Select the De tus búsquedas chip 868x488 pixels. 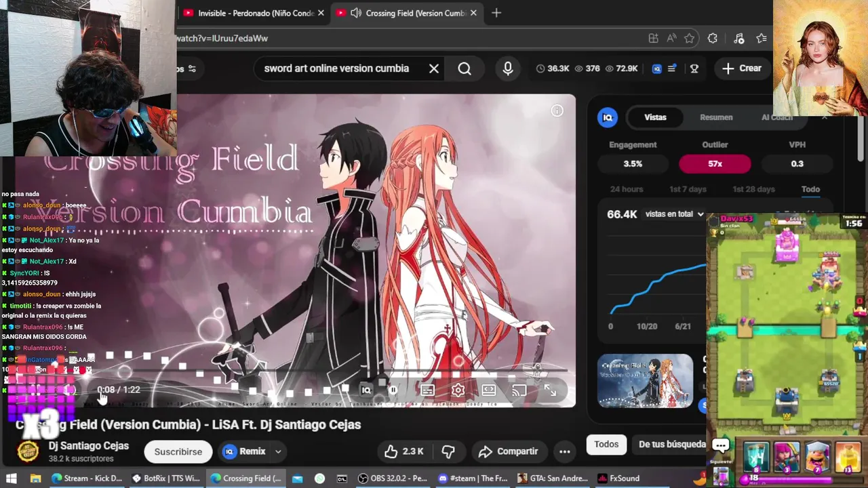(x=672, y=445)
